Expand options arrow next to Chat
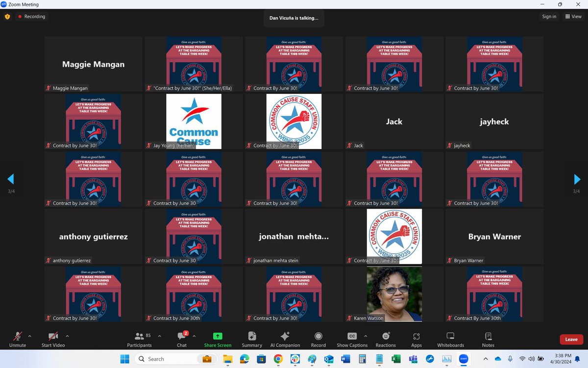Screen dimensions: 588x368 click(x=194, y=336)
